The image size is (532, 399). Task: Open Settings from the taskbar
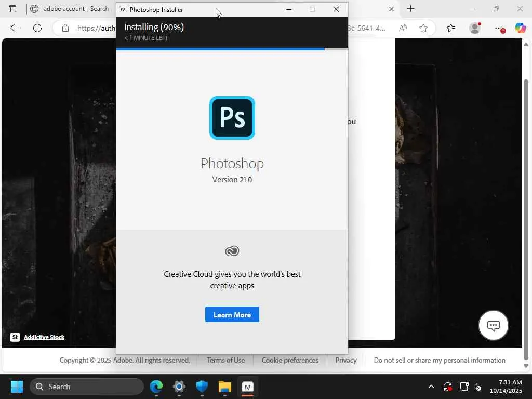(179, 387)
